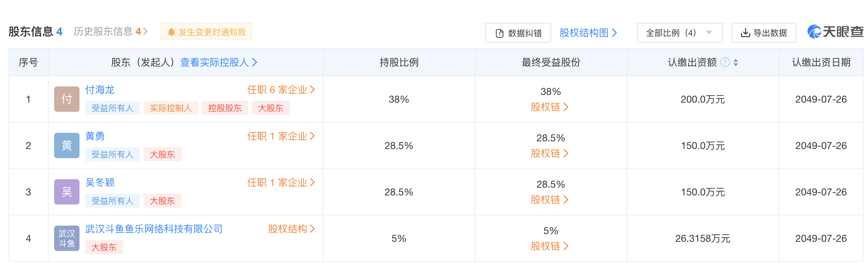Open 任职 6 家企业 for 付海龙
The image size is (868, 272).
281,90
